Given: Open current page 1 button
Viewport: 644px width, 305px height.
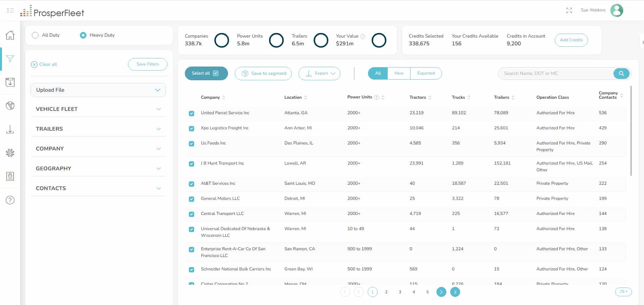Looking at the screenshot, I should 372,292.
